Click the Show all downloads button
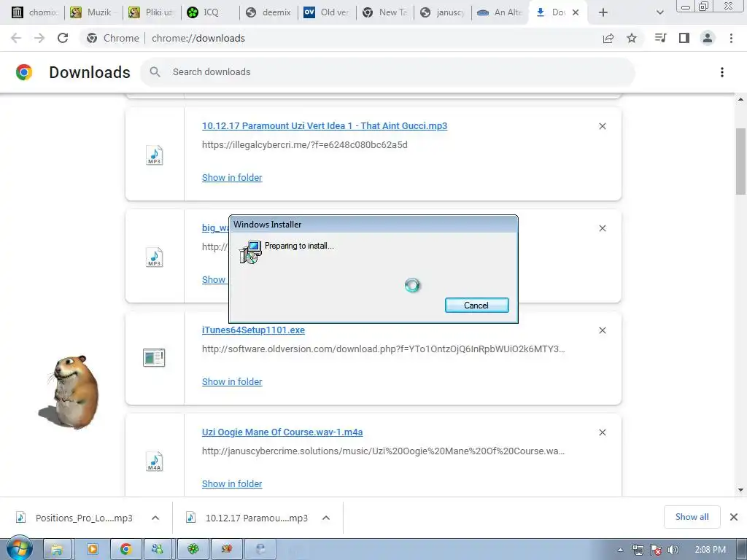Screen dimensions: 747x560 692,517
